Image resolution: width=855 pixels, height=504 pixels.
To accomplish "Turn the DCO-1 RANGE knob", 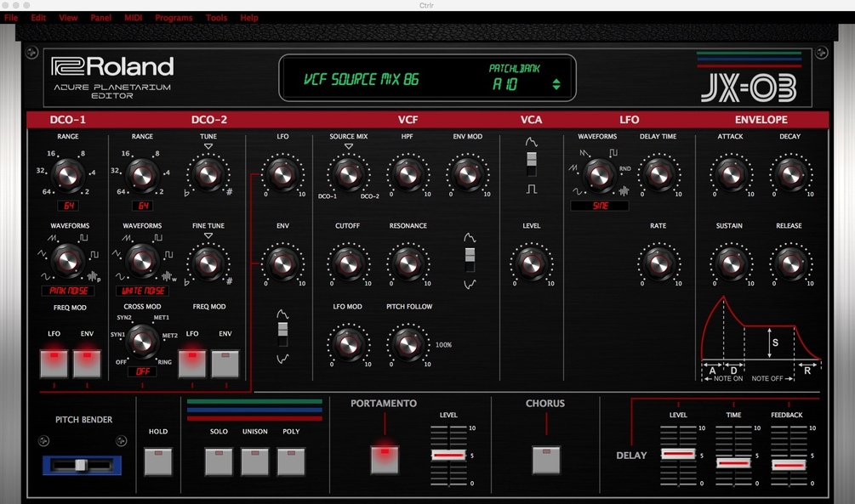I will point(67,176).
